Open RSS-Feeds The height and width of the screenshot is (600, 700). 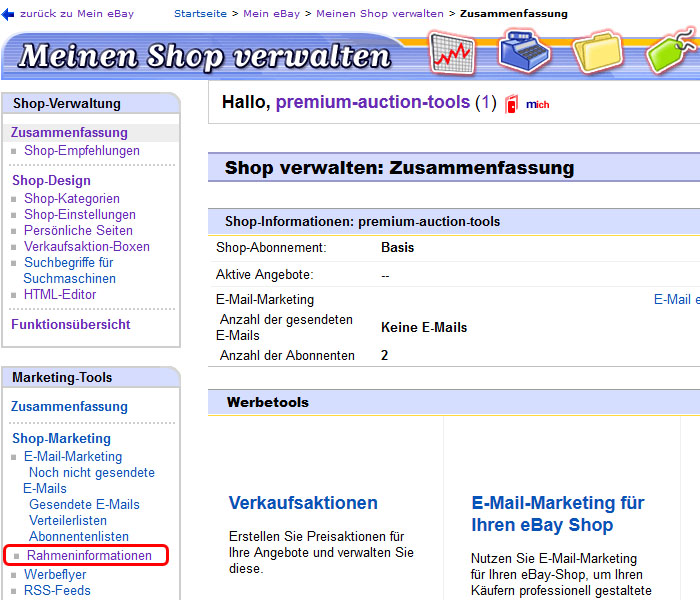coord(57,590)
